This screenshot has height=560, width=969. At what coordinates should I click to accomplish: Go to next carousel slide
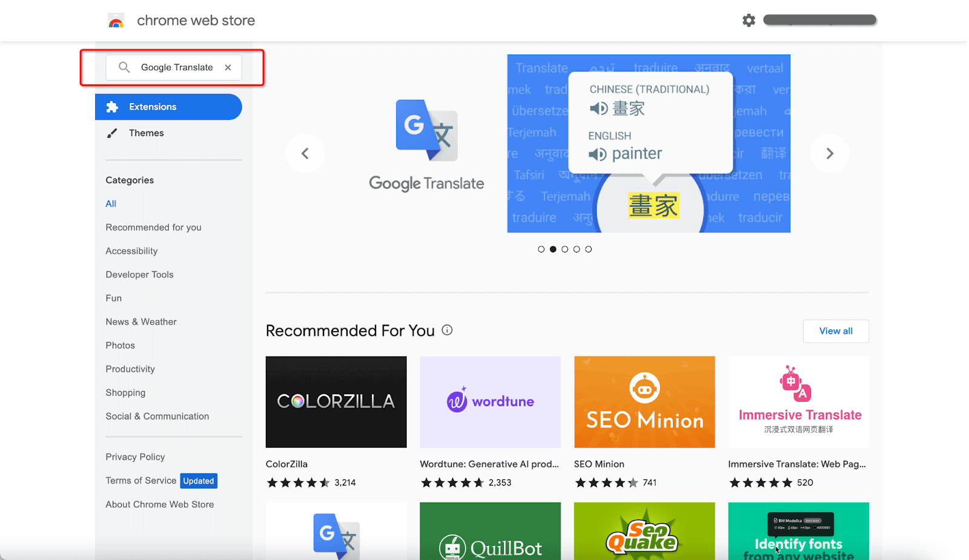830,154
